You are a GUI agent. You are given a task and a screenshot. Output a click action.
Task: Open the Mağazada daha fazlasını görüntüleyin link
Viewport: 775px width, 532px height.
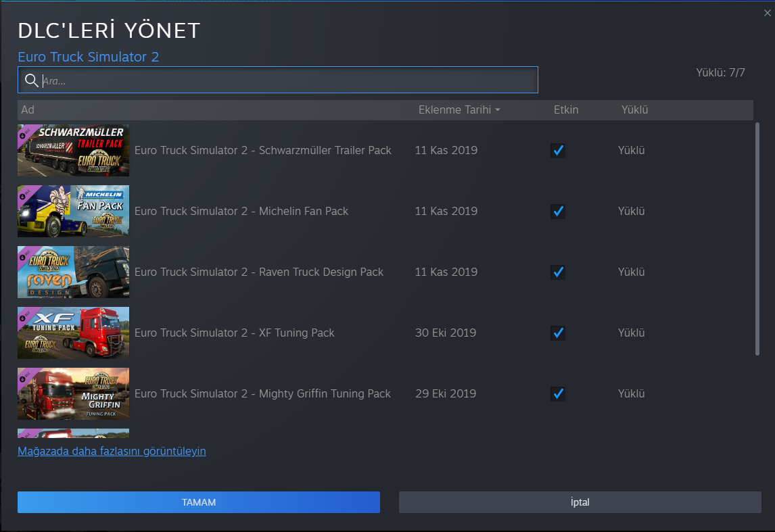coord(112,451)
